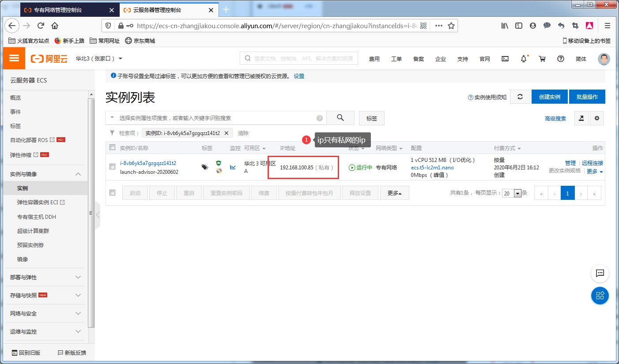Viewport: 619px width, 364px height.
Task: Click the help question mark icon
Action: pos(560,58)
